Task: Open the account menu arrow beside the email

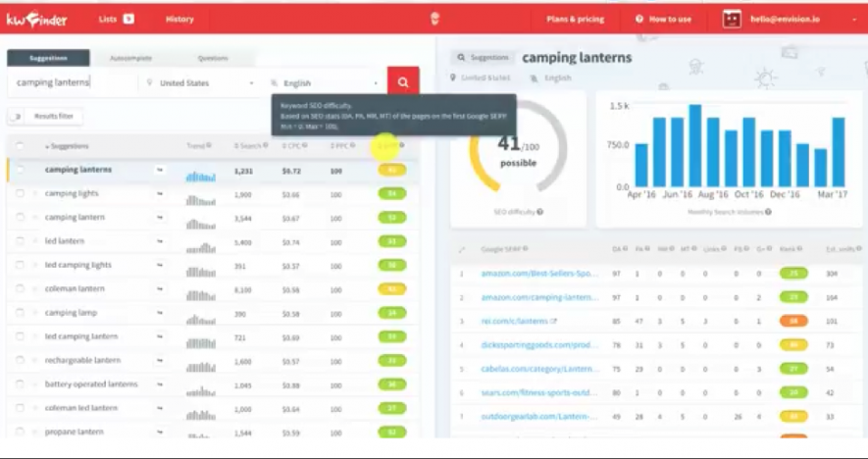Action: (854, 20)
